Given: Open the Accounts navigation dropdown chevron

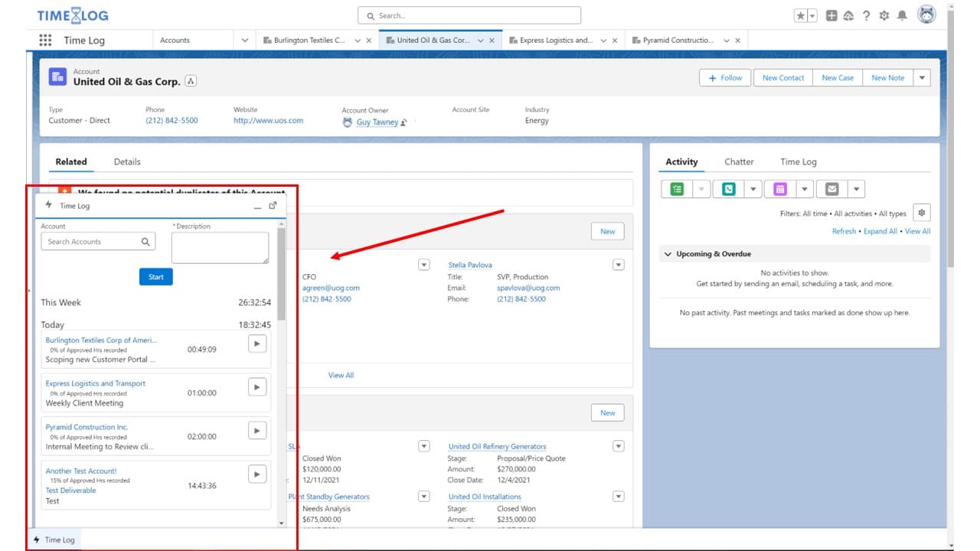Looking at the screenshot, I should coord(245,41).
